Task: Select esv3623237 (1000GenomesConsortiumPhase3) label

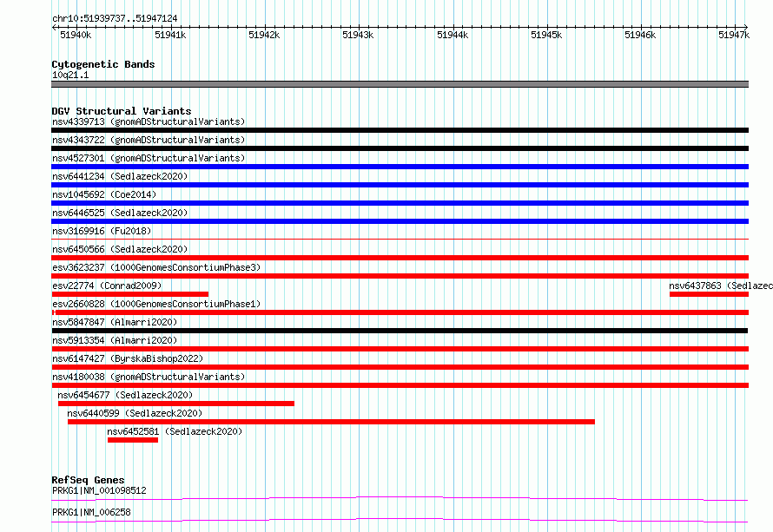Action: click(156, 267)
